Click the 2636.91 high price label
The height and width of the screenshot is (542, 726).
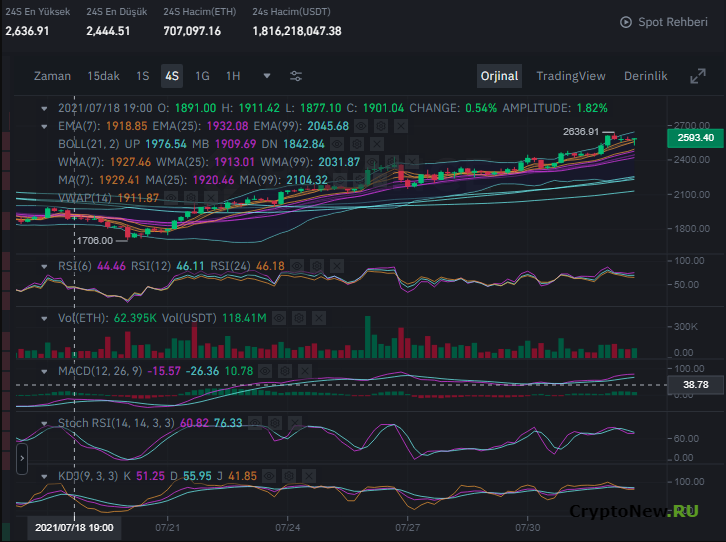[581, 132]
